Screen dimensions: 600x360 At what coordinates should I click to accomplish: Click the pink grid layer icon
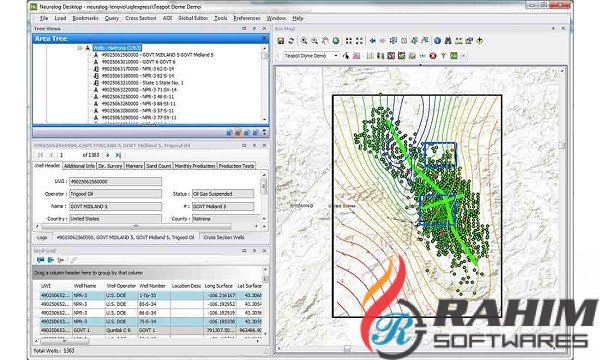click(356, 56)
